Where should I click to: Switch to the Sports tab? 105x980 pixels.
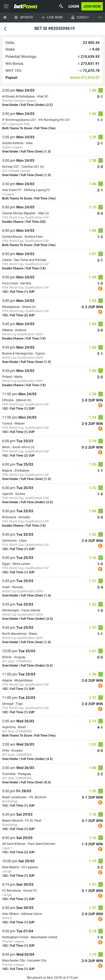24,18
